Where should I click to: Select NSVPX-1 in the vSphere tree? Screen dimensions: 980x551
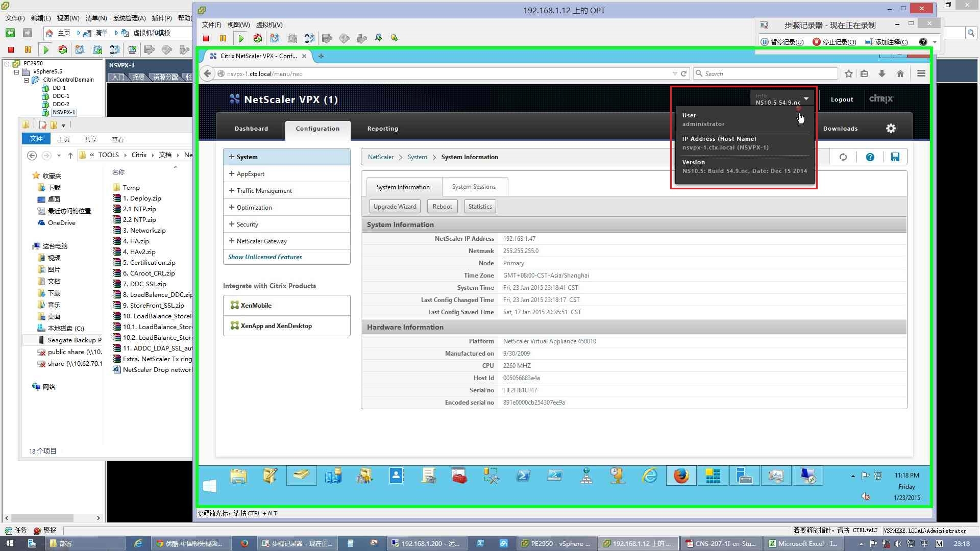64,112
